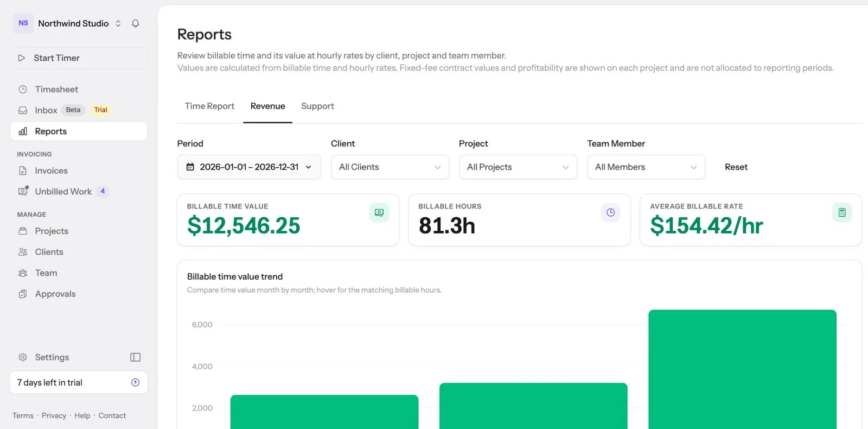Click the calendar icon in Period field
The image size is (868, 429).
pyautogui.click(x=190, y=167)
